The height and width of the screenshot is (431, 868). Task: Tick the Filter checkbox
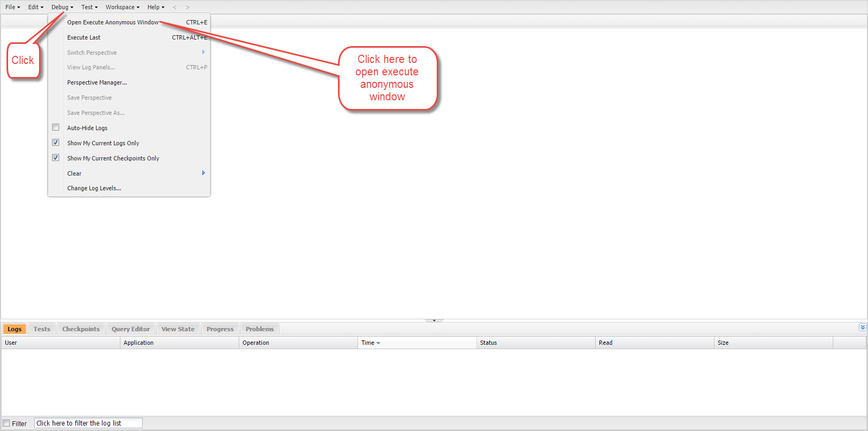point(7,423)
